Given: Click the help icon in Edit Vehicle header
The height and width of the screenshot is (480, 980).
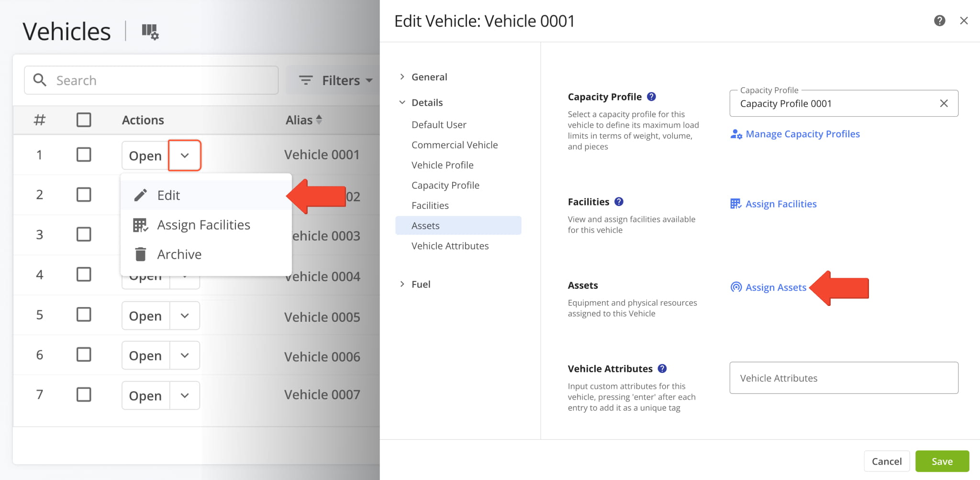Looking at the screenshot, I should (x=939, y=21).
